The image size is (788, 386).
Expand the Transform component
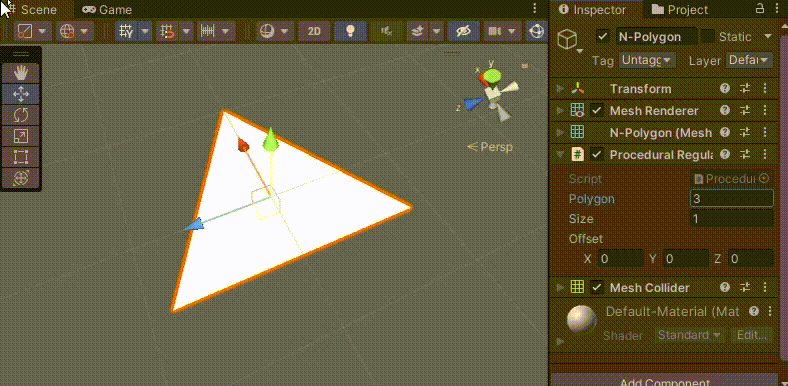(560, 89)
